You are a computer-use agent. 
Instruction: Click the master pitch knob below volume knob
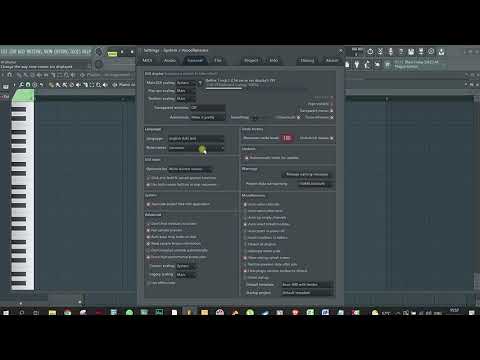pos(99,64)
